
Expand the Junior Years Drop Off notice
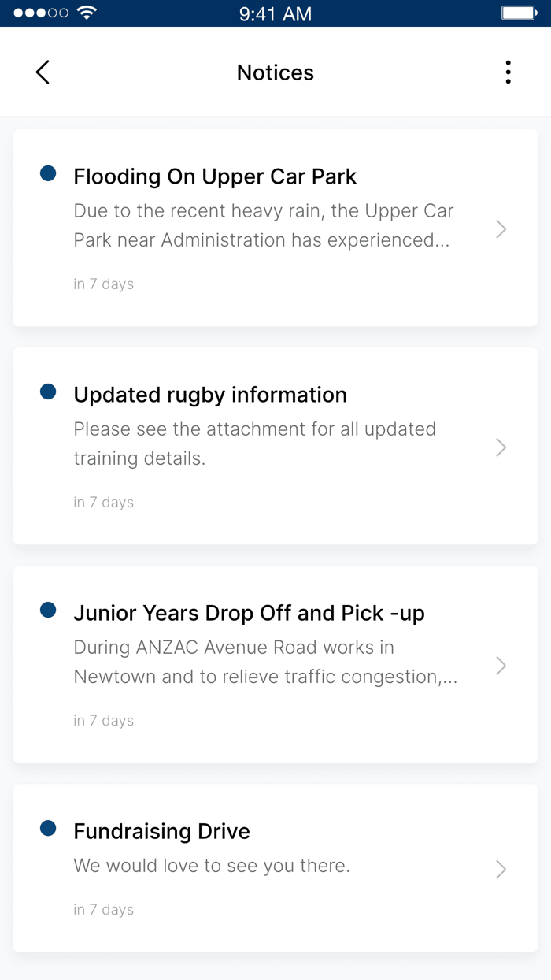501,665
